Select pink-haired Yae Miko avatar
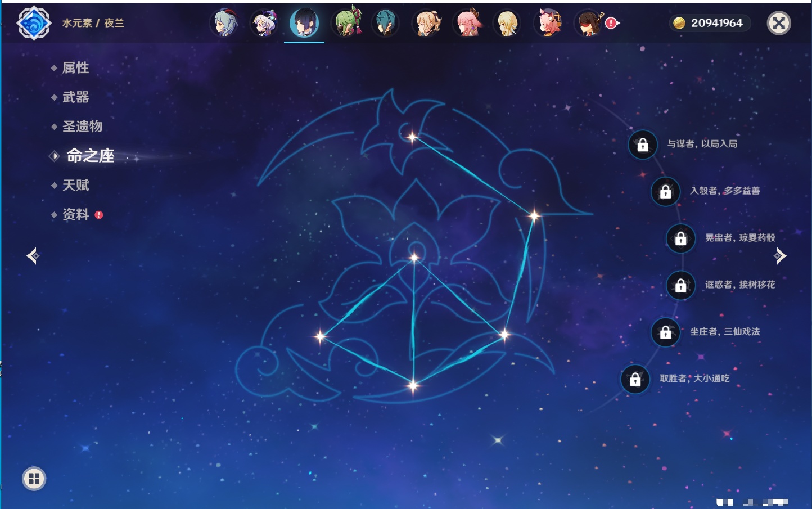Screen dimensions: 812x509 point(468,23)
